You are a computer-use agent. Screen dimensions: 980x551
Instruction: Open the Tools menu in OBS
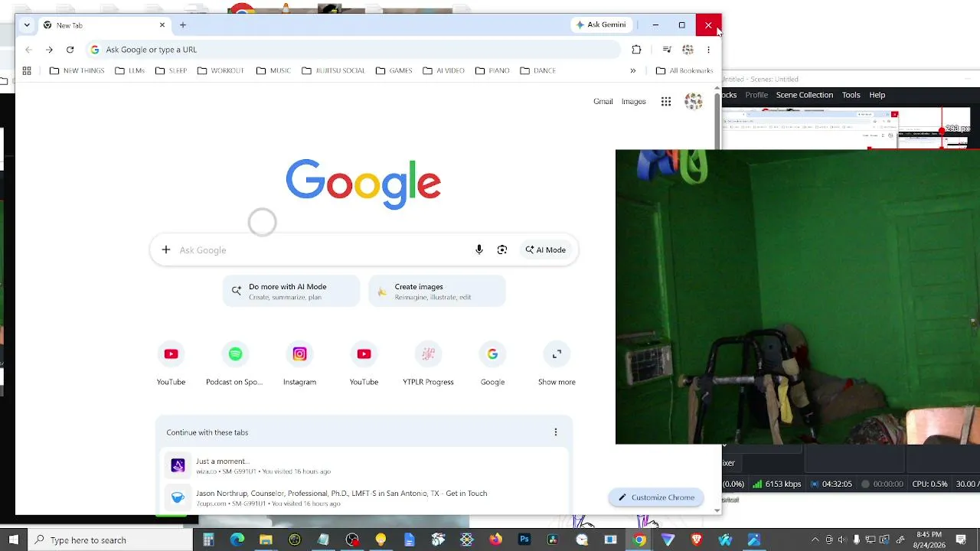tap(851, 95)
